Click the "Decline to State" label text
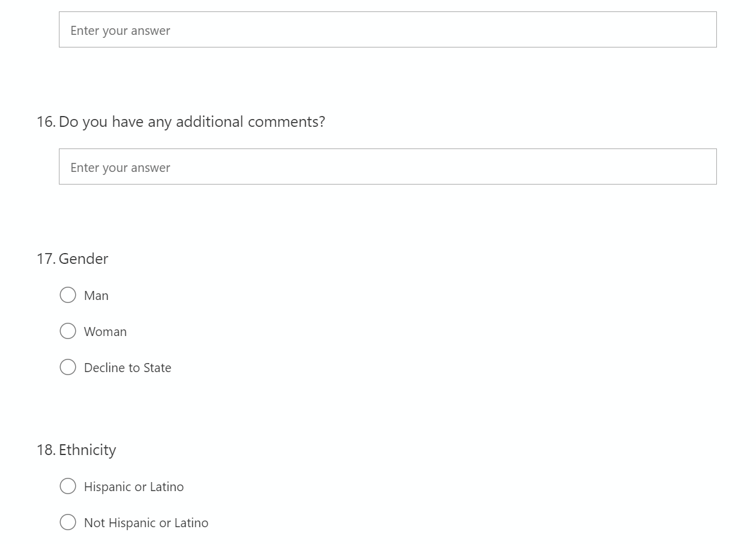 click(127, 368)
